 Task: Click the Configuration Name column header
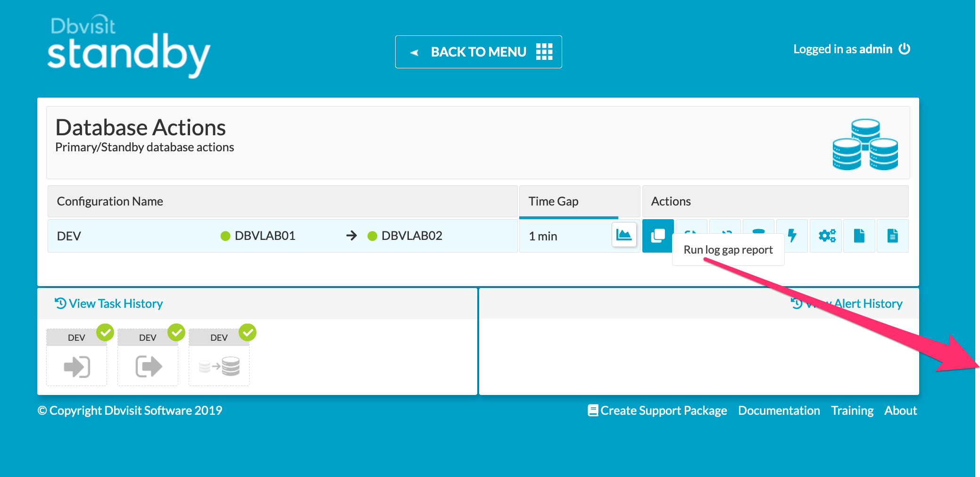[x=282, y=201]
